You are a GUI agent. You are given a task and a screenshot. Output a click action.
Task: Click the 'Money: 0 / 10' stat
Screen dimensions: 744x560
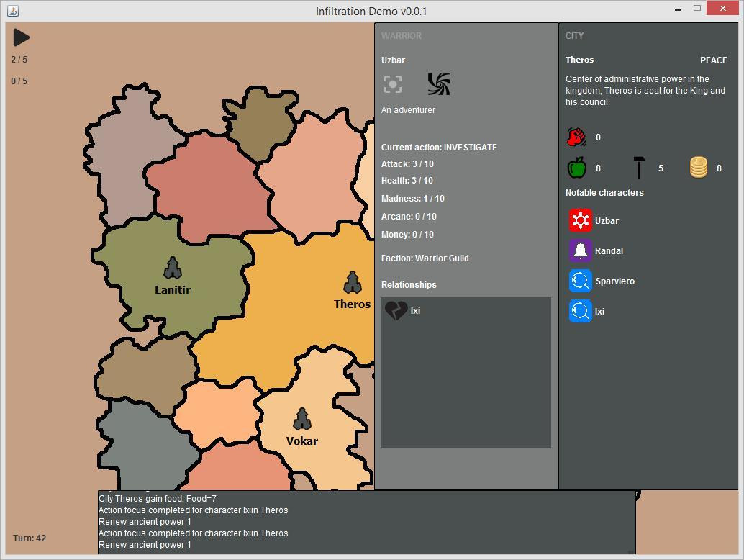coord(407,235)
